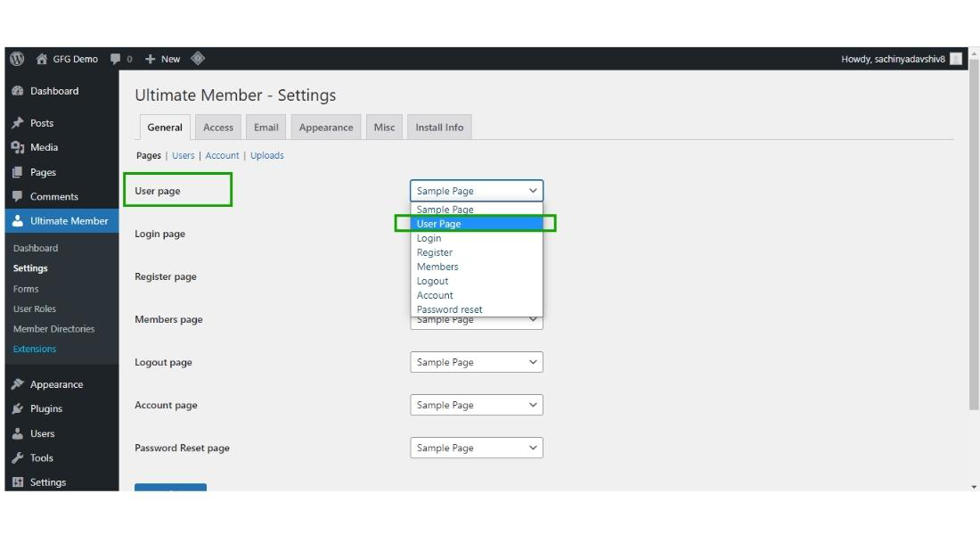980x535 pixels.
Task: Click the WordPress logo icon
Action: (17, 59)
